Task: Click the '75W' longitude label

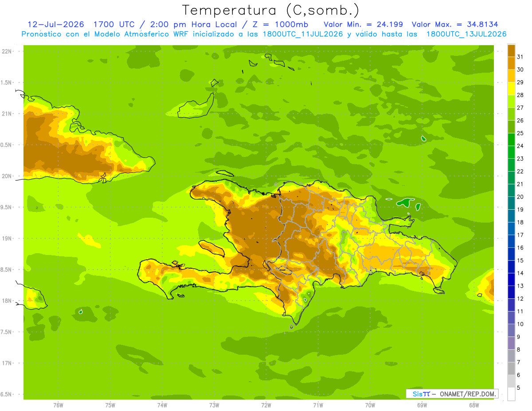Action: click(110, 405)
